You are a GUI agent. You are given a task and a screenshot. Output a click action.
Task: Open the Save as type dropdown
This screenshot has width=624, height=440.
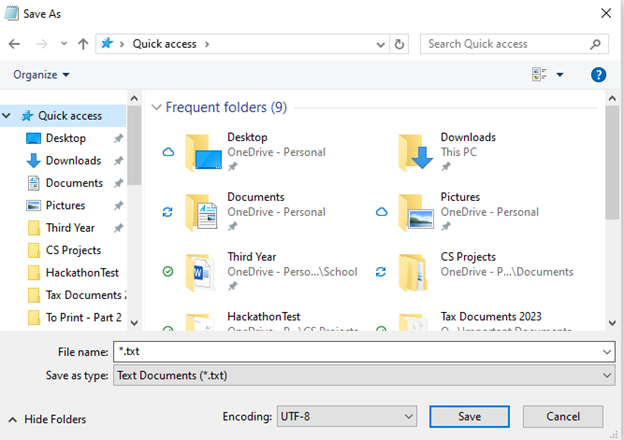point(364,376)
